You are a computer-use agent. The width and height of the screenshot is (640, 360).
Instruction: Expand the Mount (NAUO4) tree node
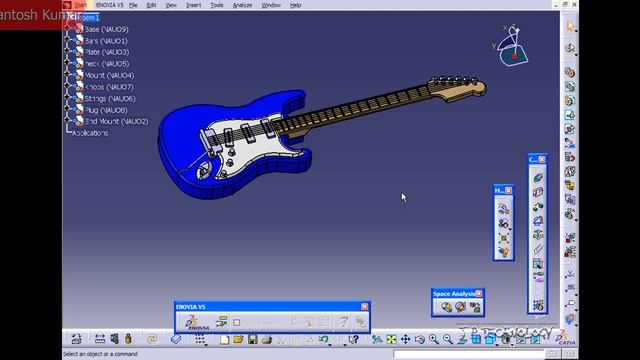pyautogui.click(x=67, y=75)
